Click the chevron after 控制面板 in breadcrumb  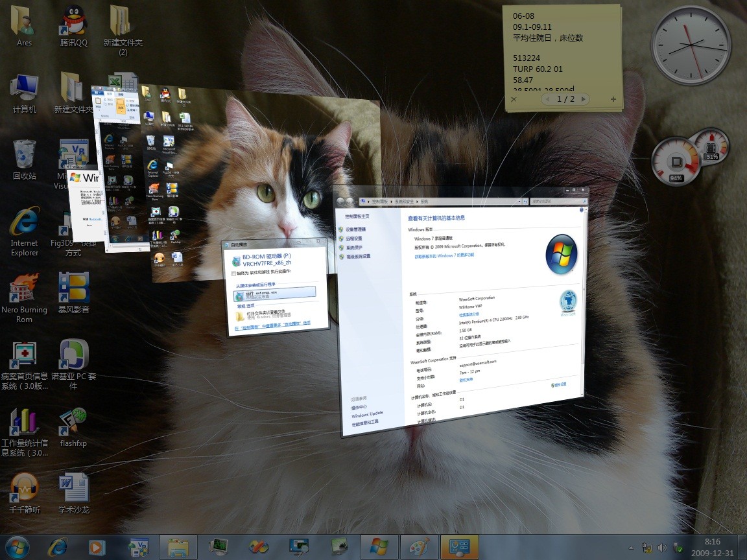392,201
